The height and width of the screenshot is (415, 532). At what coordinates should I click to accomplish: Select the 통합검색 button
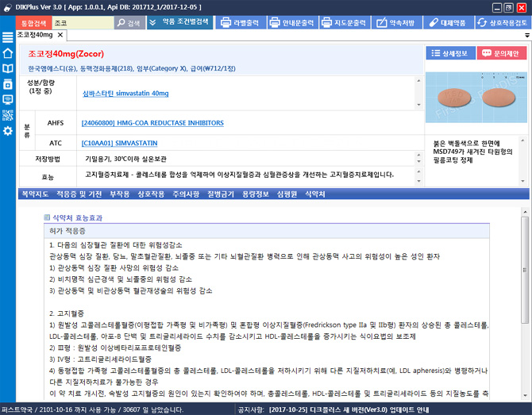pos(33,23)
